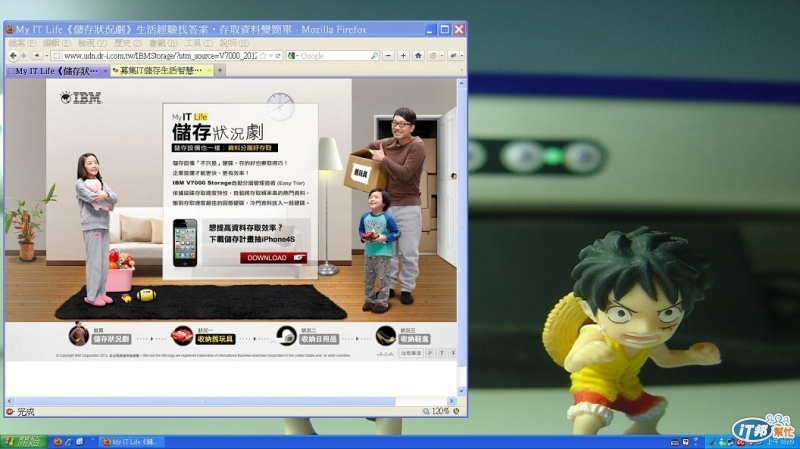Bookmark this page with the star icon
The image size is (800, 449).
tap(263, 56)
